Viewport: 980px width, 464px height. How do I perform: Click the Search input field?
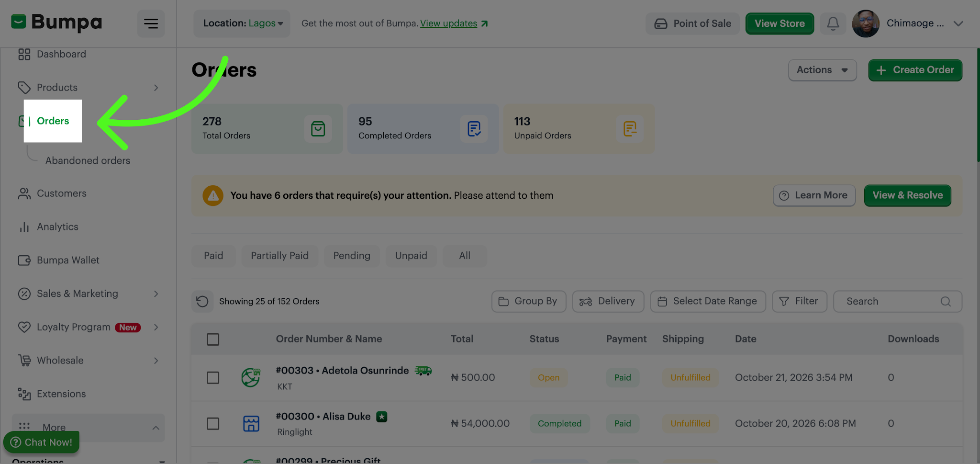point(897,301)
